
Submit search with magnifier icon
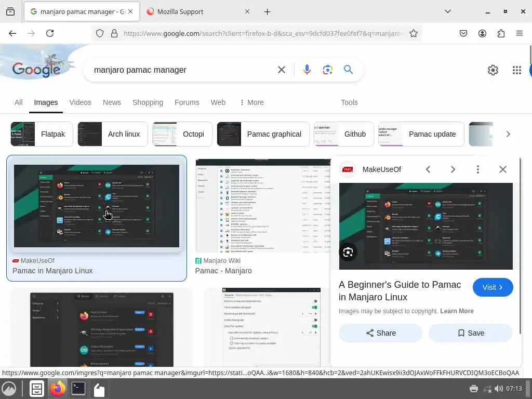point(348,70)
